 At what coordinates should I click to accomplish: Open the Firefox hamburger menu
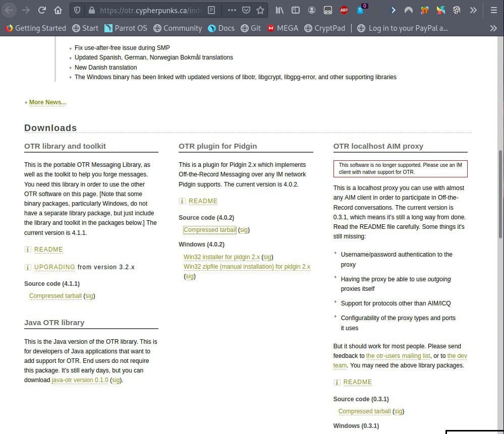point(493,10)
